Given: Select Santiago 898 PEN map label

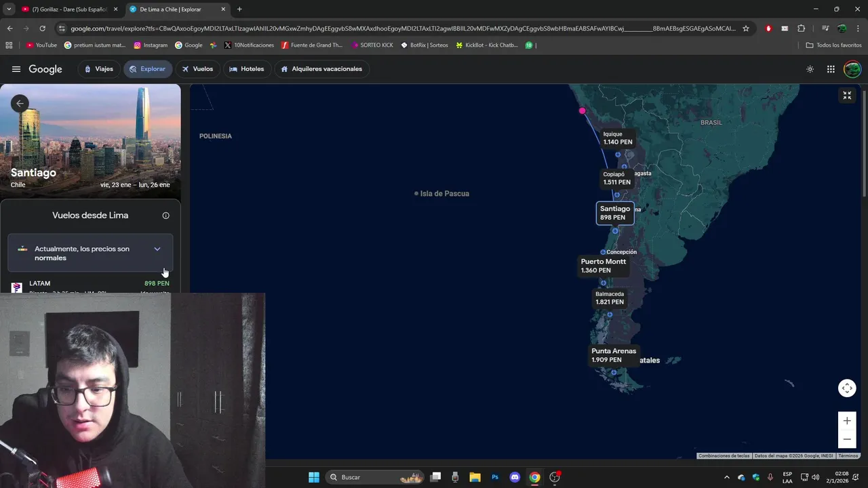Looking at the screenshot, I should coord(615,213).
